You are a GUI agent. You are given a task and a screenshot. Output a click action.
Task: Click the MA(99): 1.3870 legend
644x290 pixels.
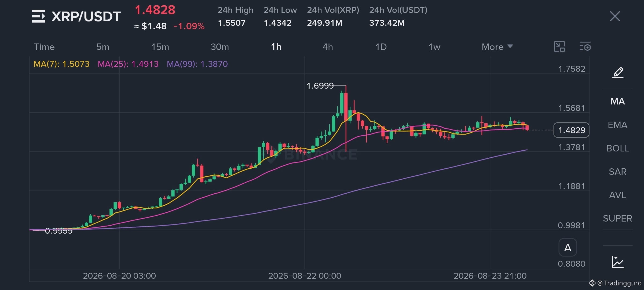tap(197, 64)
